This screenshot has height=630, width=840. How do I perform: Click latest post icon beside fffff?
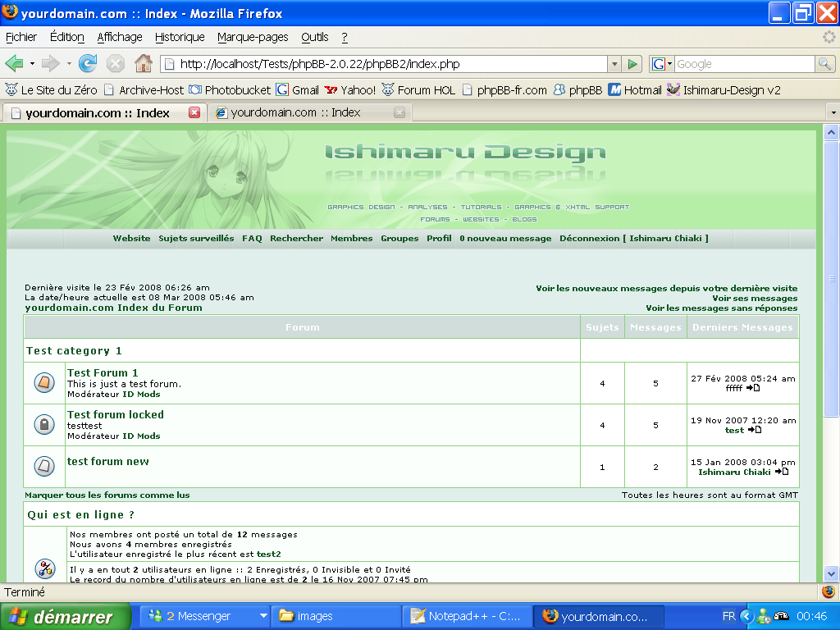click(753, 388)
